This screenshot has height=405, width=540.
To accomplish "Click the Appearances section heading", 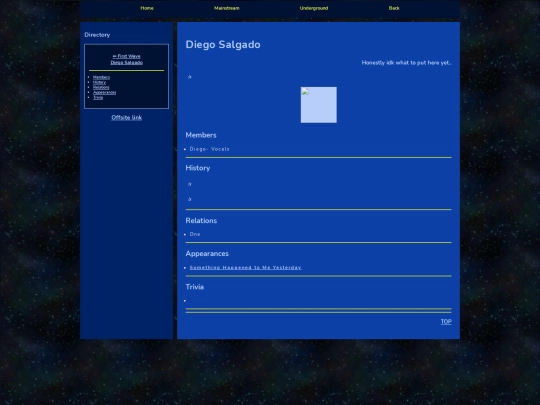I will pos(207,254).
